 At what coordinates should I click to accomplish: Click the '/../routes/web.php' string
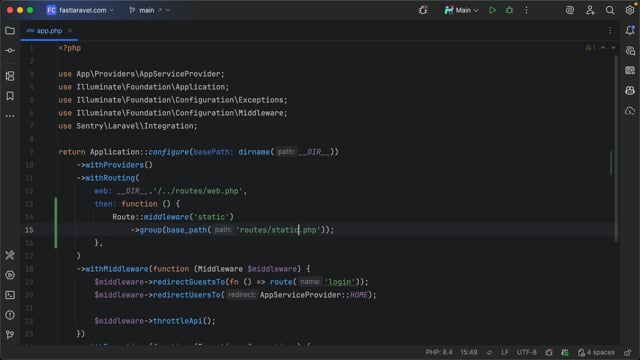198,191
